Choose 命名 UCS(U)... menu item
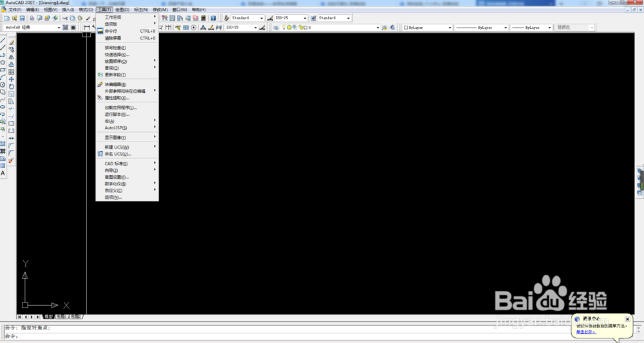Screen dimensions: 644x343 click(x=127, y=154)
